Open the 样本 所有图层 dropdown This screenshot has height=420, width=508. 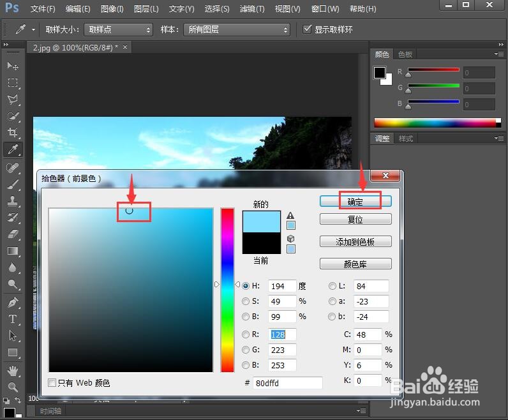pos(237,29)
